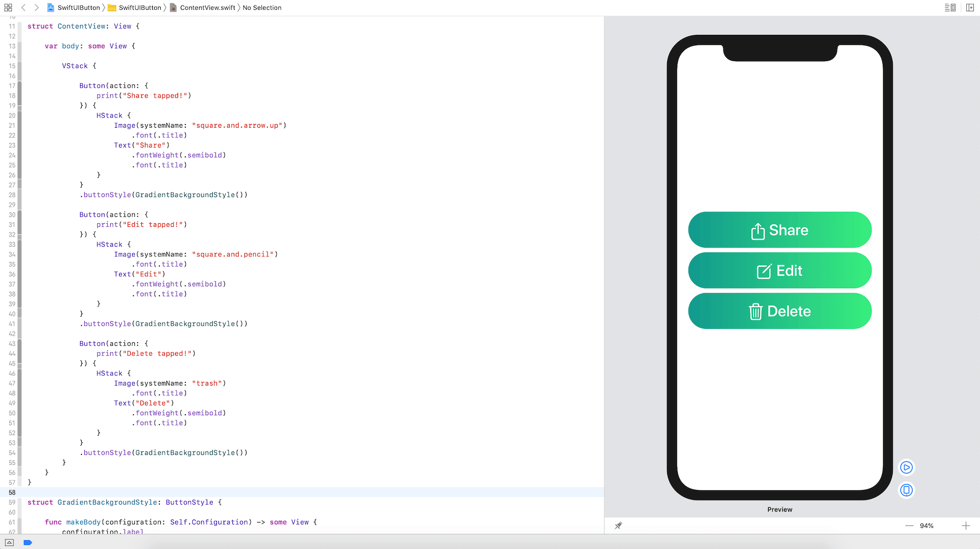
Task: Show the debug area
Action: [9, 542]
